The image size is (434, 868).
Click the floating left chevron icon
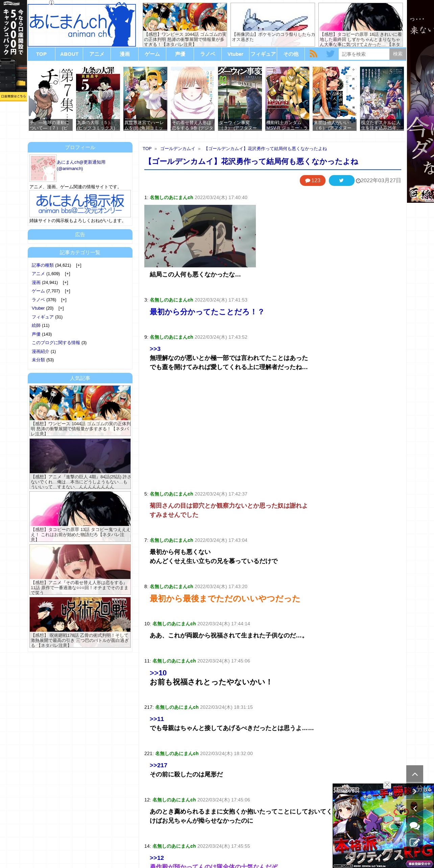pyautogui.click(x=415, y=808)
